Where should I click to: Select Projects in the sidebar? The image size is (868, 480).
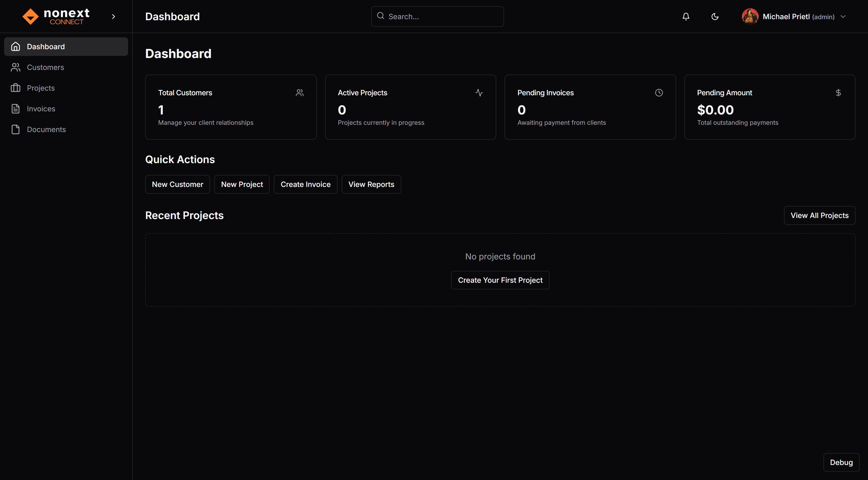(40, 88)
